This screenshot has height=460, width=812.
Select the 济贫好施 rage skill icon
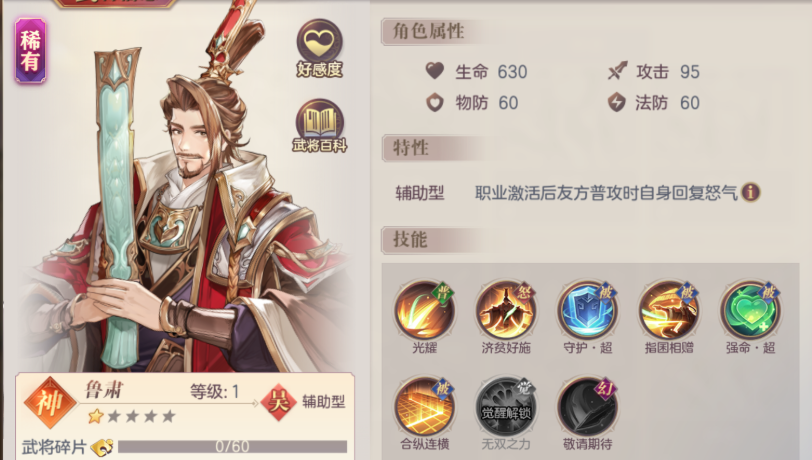506,310
